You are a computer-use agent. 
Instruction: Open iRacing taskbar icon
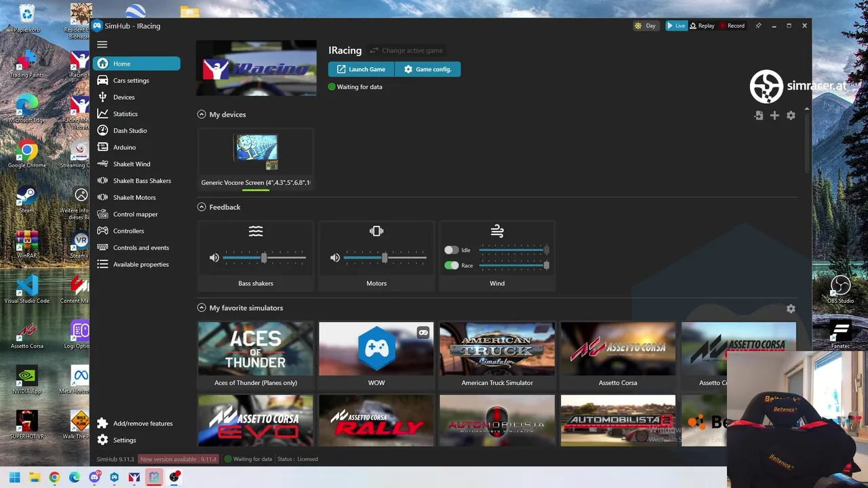click(x=134, y=477)
